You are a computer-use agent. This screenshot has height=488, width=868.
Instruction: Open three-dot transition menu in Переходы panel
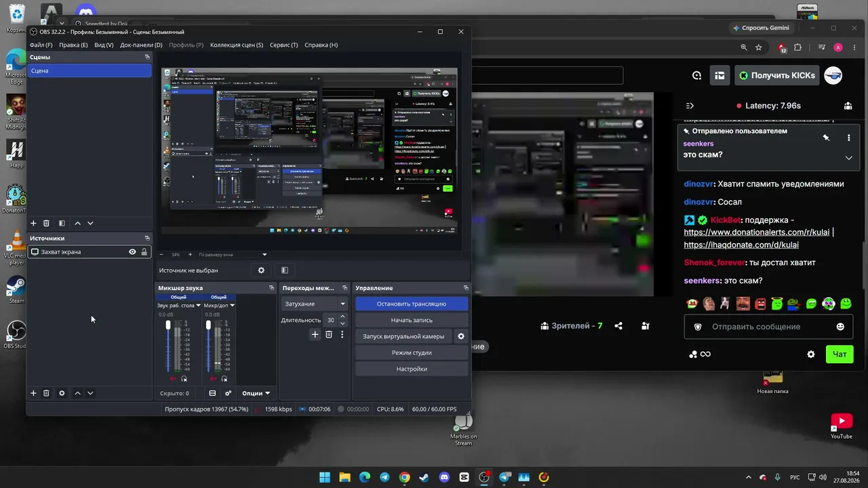342,334
